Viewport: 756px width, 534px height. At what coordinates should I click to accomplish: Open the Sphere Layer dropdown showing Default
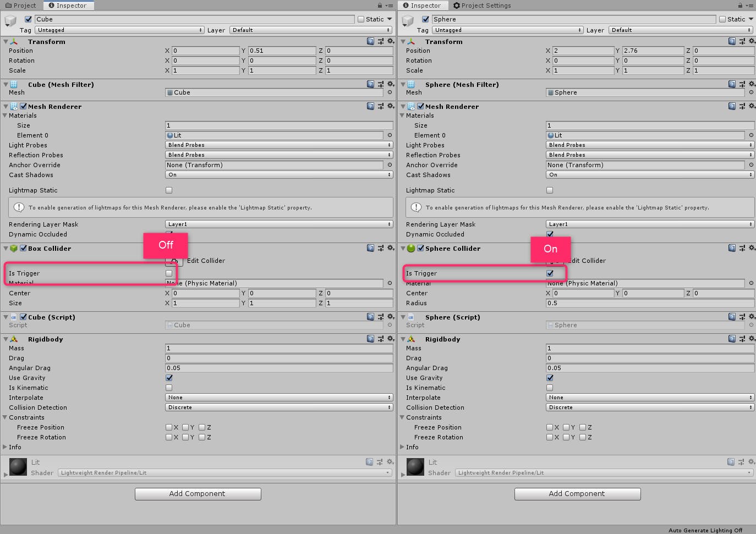pyautogui.click(x=682, y=30)
